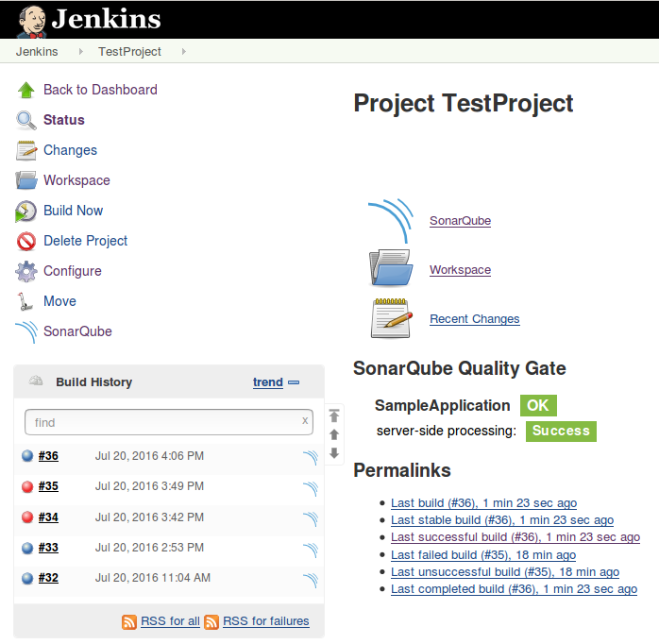Select the Status sidebar item
Image resolution: width=659 pixels, height=644 pixels.
64,120
